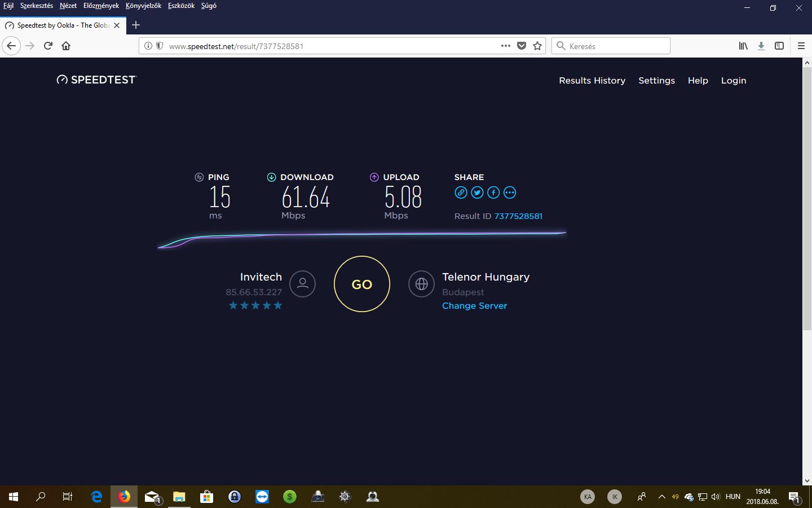Open the Windows Start menu

(x=14, y=497)
